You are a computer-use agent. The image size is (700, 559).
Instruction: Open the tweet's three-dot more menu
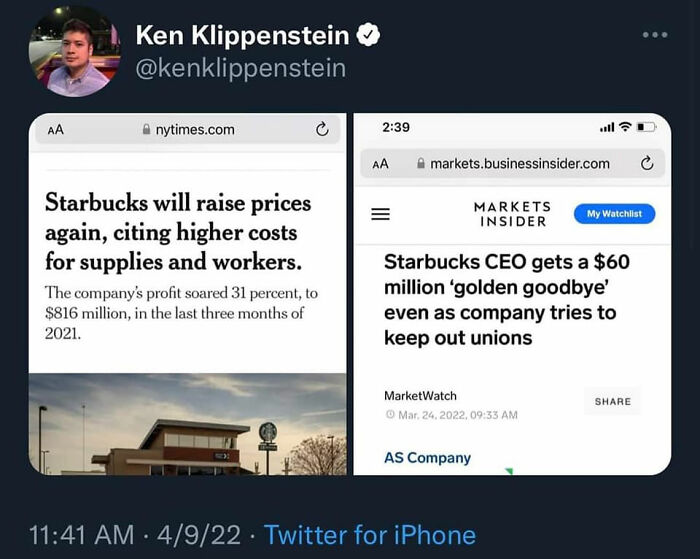click(x=655, y=34)
